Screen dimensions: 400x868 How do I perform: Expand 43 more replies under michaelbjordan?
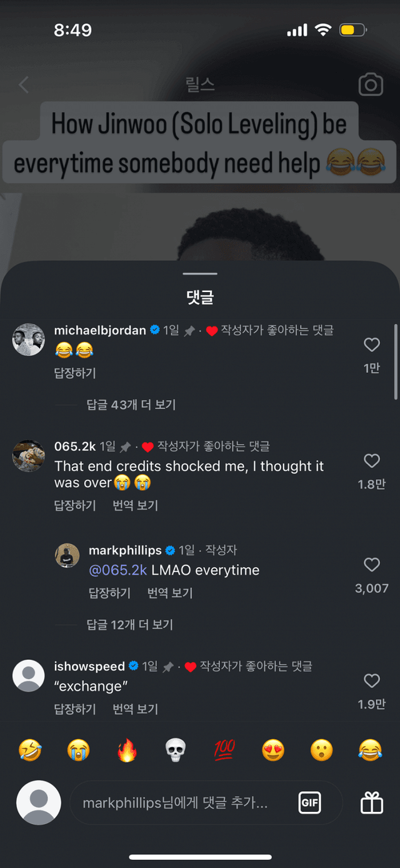(x=131, y=405)
